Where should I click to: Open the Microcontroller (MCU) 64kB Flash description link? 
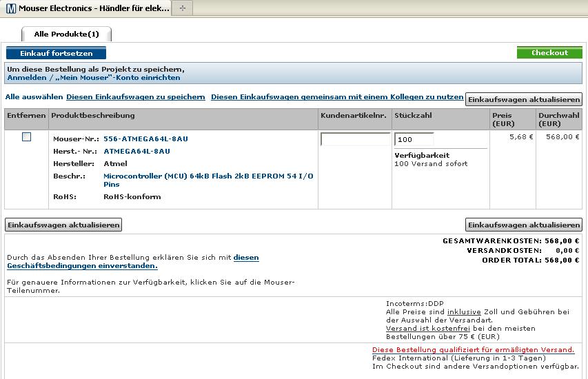click(x=208, y=180)
